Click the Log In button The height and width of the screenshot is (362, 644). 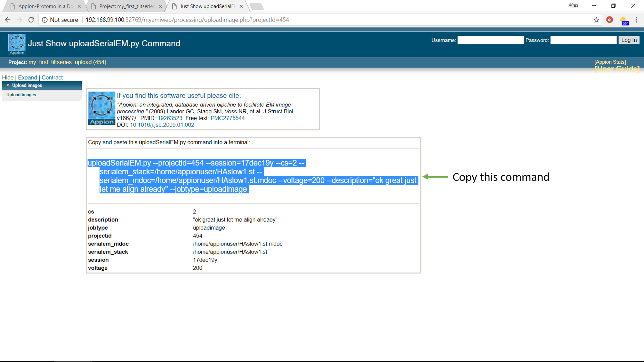(x=629, y=40)
